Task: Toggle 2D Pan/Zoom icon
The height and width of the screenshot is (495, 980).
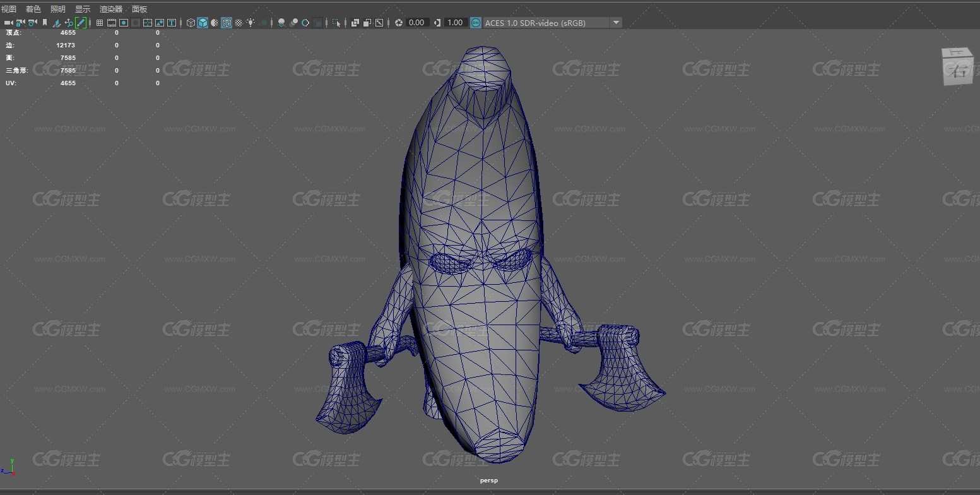Action: pos(69,23)
